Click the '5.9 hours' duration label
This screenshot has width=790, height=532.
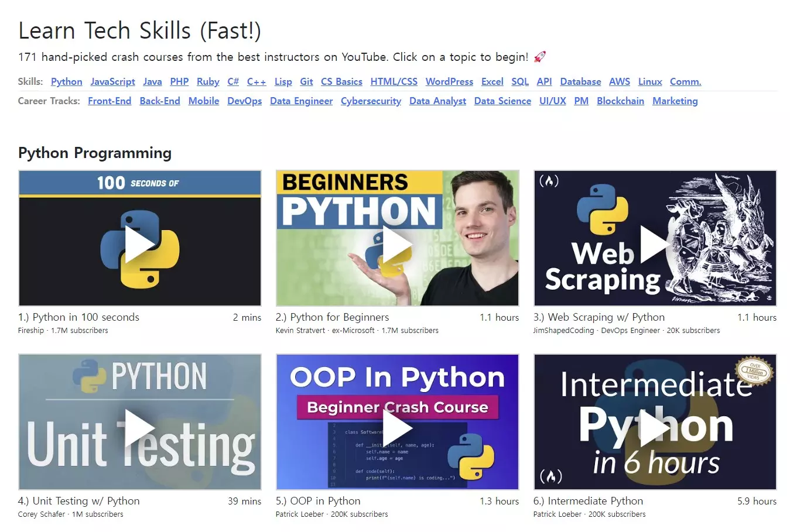click(x=757, y=501)
